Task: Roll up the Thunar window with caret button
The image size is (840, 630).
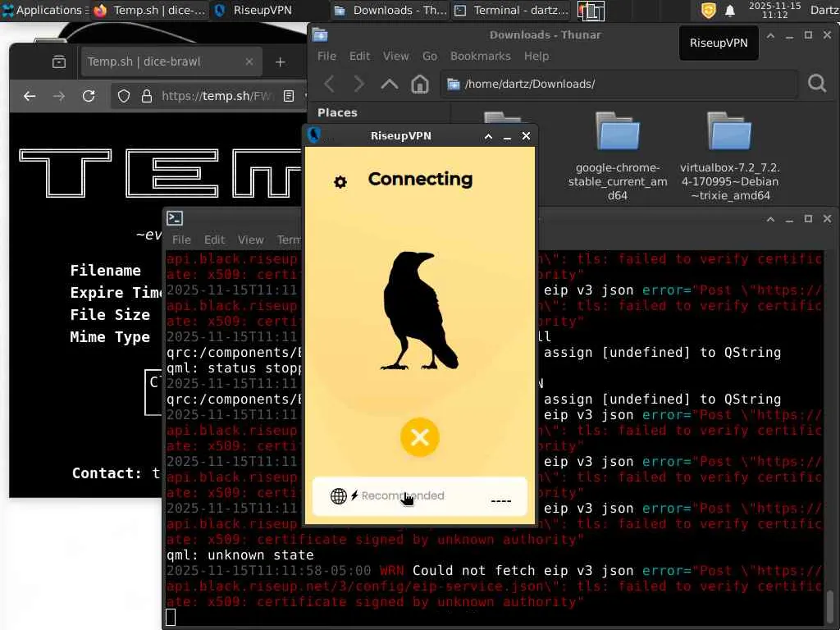Action: tap(770, 35)
